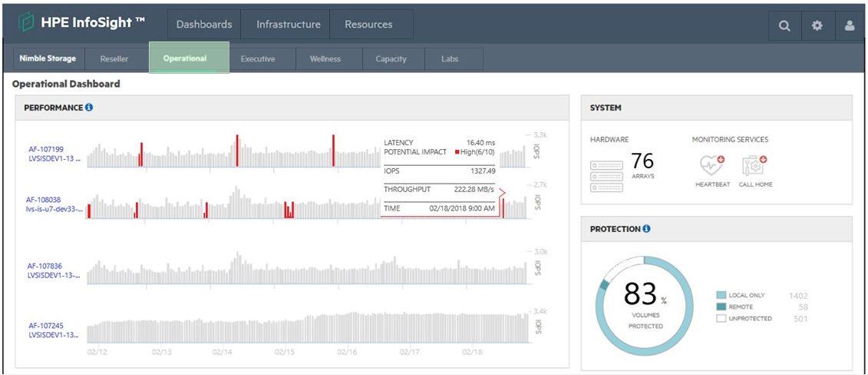Click the AF-107245 performance chart
868x375 pixels.
pos(307,327)
